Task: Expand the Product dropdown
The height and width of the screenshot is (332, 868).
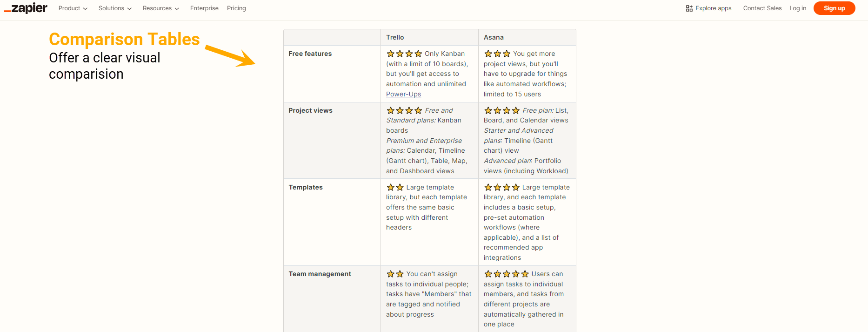Action: point(73,8)
